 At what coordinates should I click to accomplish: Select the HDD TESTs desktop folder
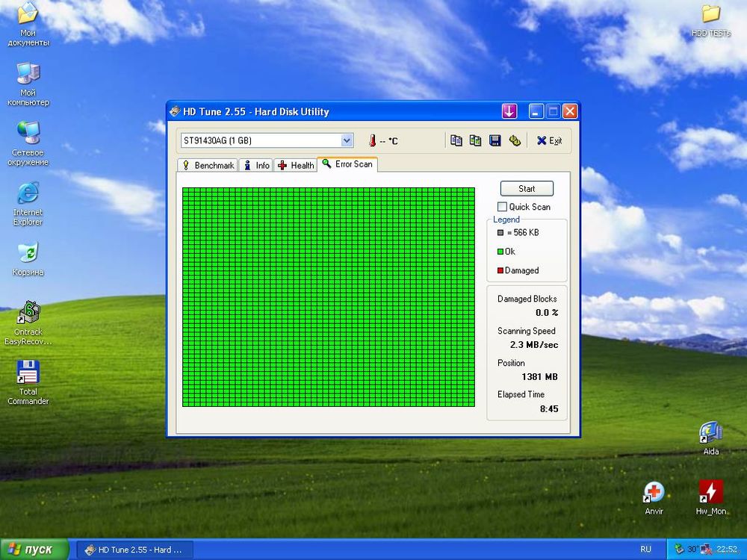click(710, 21)
